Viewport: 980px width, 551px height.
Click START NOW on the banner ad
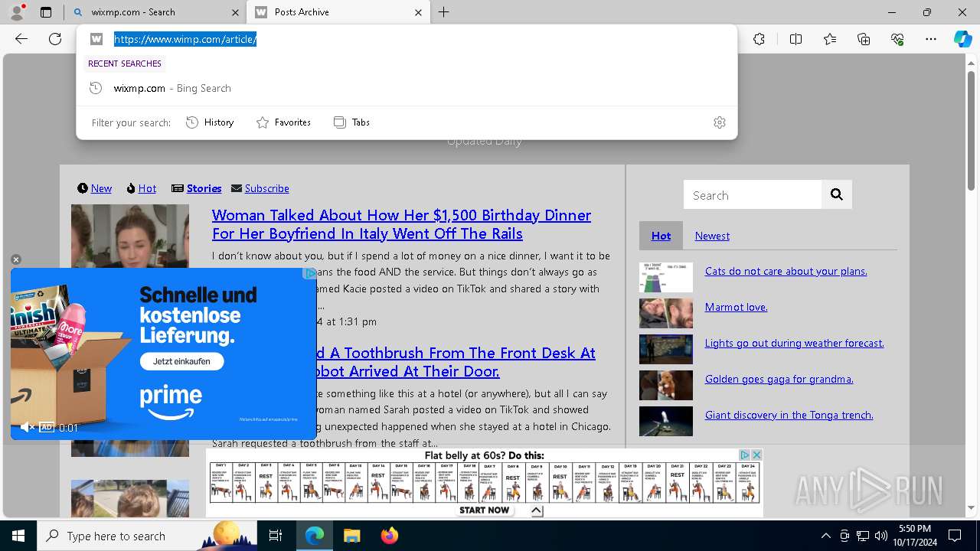tap(484, 510)
